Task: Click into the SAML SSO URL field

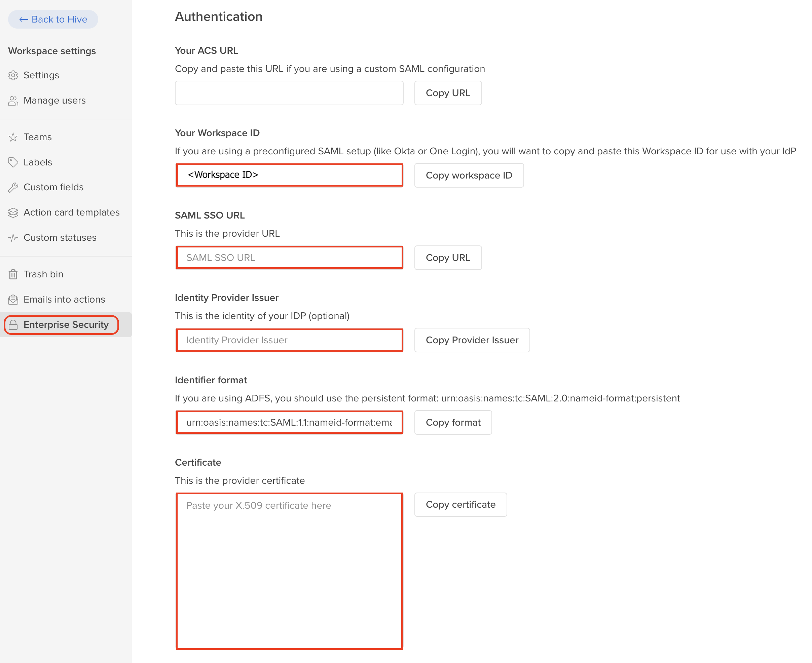Action: (x=289, y=258)
